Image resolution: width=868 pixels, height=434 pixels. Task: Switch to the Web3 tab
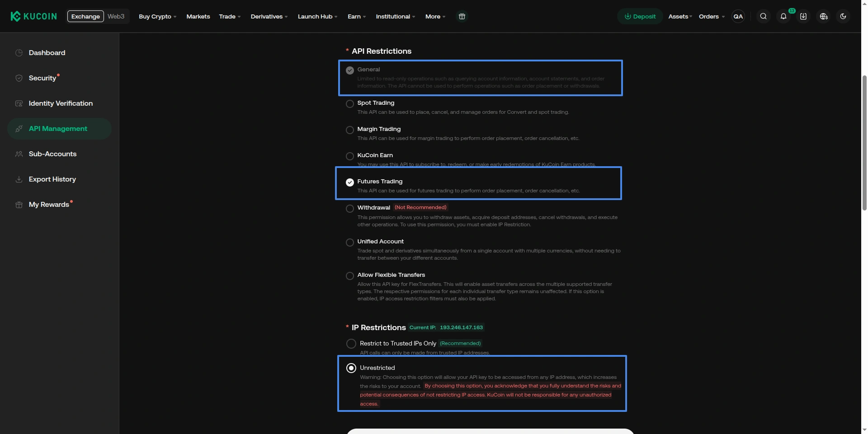point(116,16)
